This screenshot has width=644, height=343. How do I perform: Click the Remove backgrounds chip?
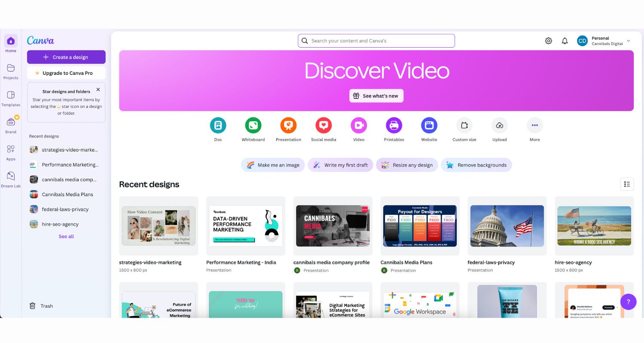point(476,165)
